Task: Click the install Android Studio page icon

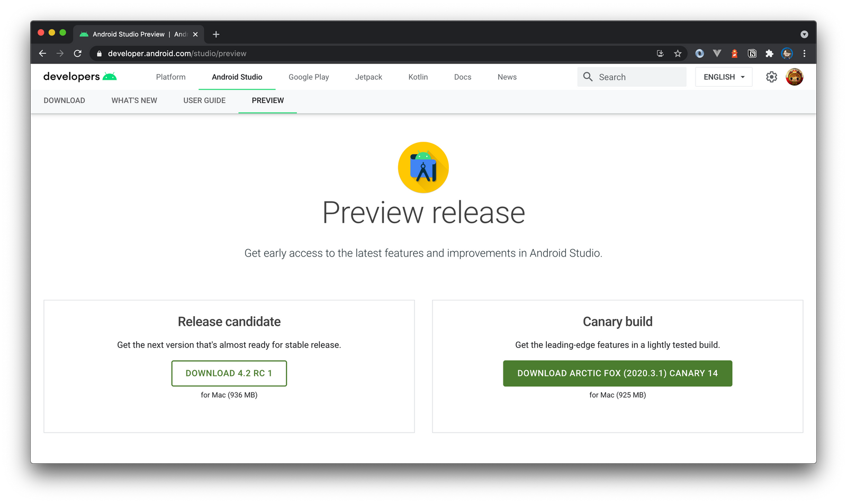Action: pyautogui.click(x=660, y=53)
